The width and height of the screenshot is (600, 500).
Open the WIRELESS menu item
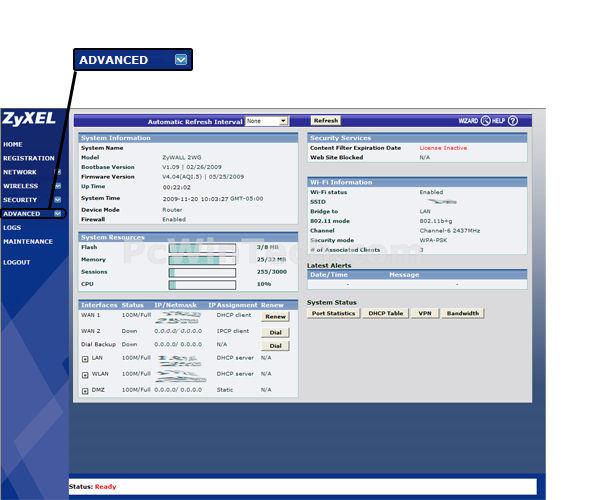pyautogui.click(x=21, y=186)
